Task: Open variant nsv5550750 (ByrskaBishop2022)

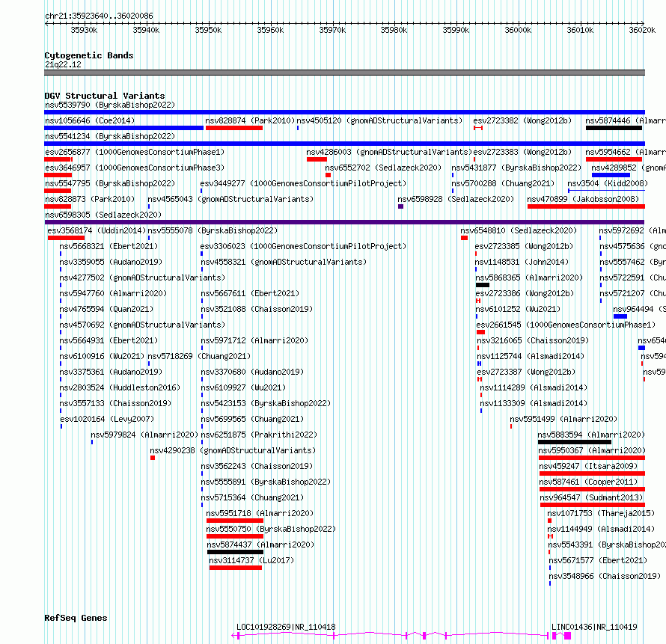Action: (x=271, y=529)
